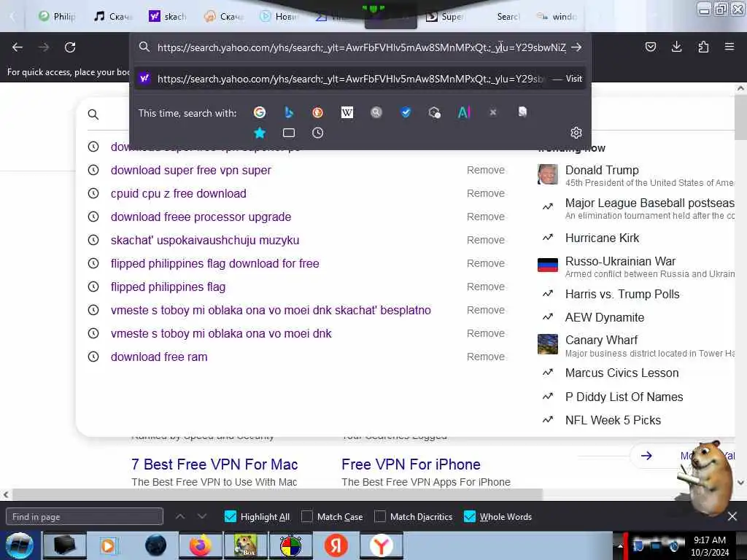Select 'flipped philippines flag download for free'

point(215,263)
